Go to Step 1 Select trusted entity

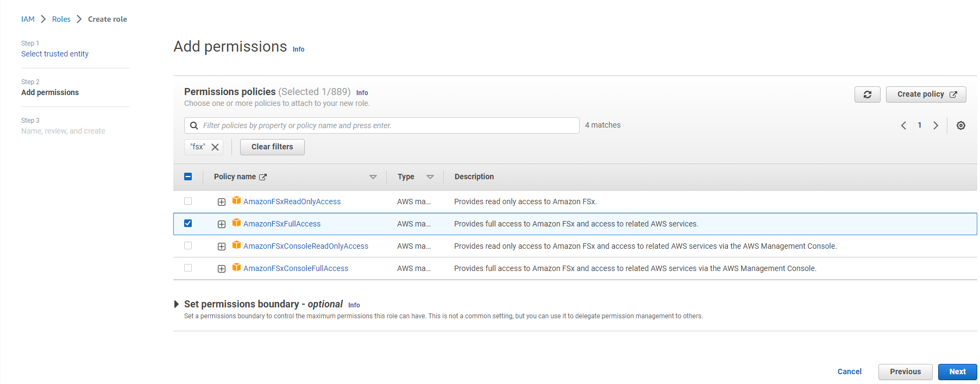55,54
